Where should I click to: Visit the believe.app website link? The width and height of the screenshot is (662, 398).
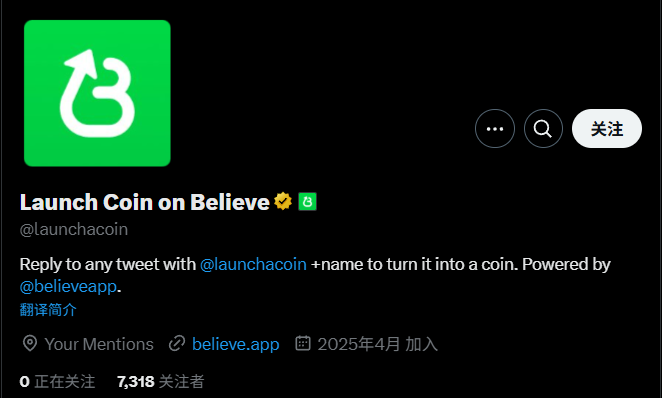236,344
